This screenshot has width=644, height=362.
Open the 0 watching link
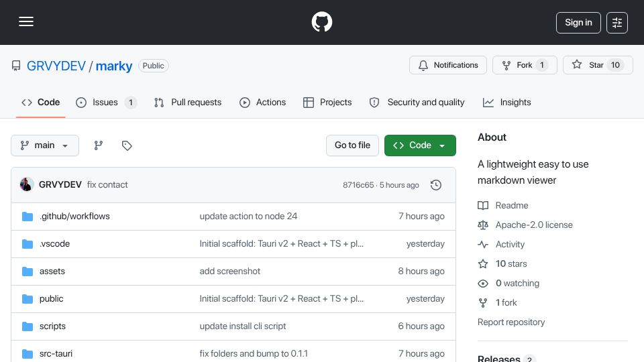click(x=517, y=284)
